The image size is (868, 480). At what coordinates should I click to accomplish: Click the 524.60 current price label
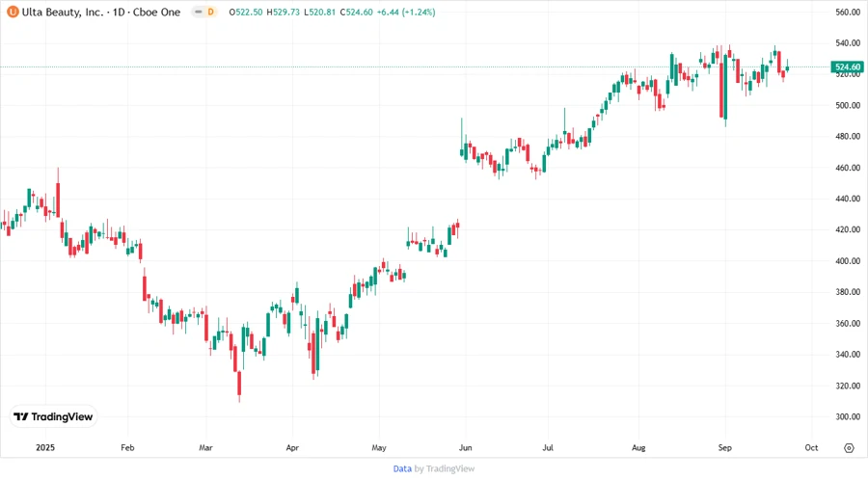[x=848, y=67]
